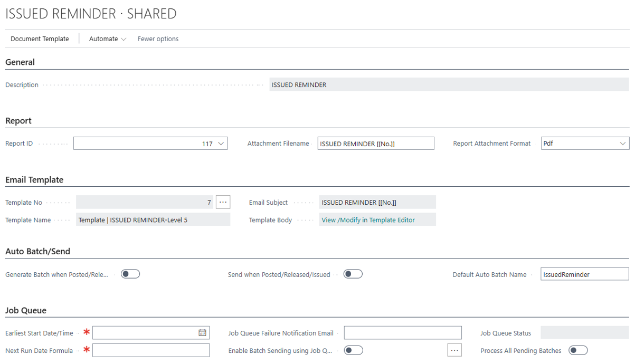Image resolution: width=635 pixels, height=364 pixels.
Task: Click the Attachment Filename field
Action: 375,142
